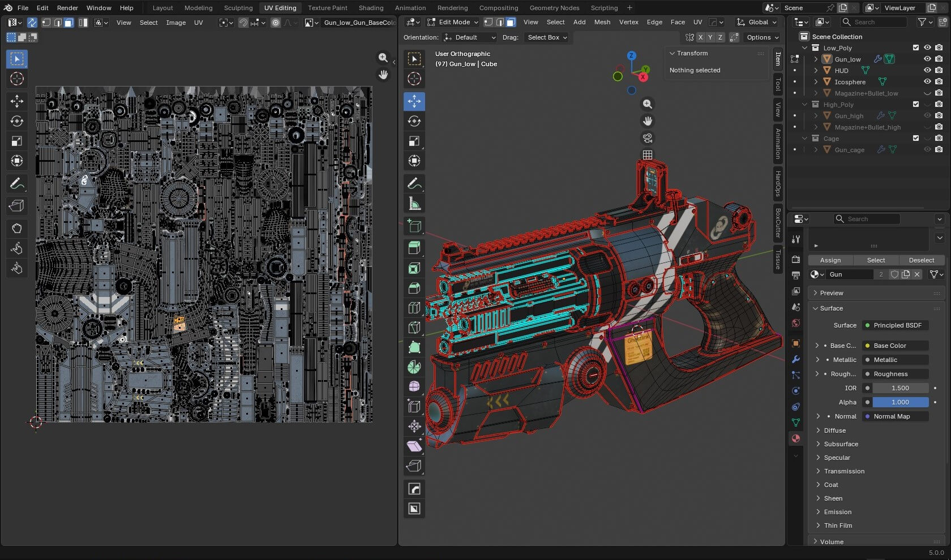Uncheck the Cage collection checkbox
The height and width of the screenshot is (560, 951).
916,139
